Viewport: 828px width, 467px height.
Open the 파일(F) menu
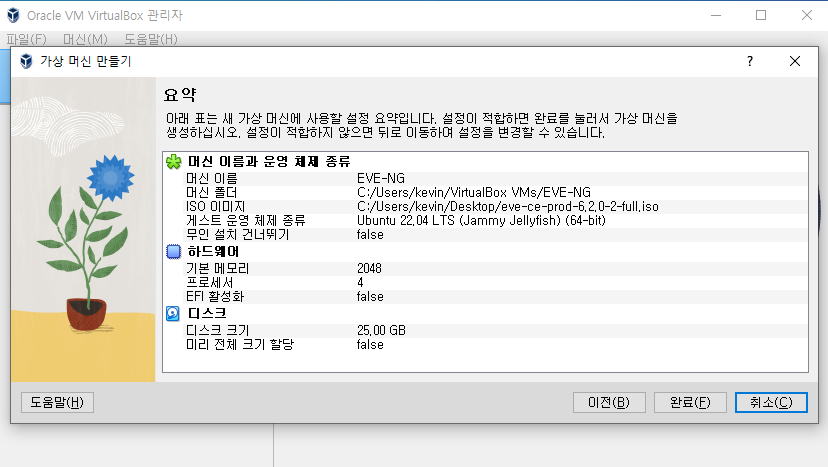(26, 39)
